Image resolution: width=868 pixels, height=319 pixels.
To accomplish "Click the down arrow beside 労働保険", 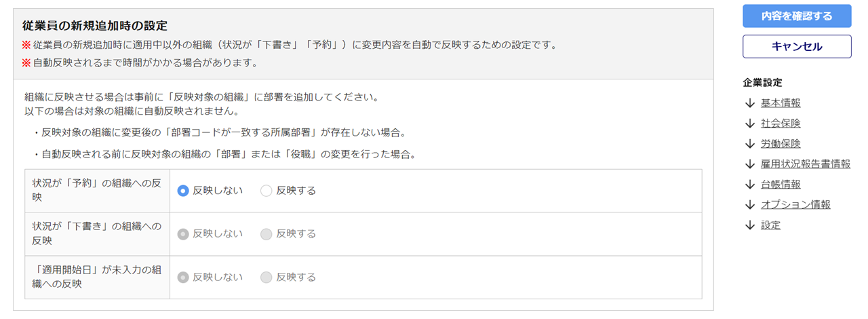I will (x=749, y=144).
